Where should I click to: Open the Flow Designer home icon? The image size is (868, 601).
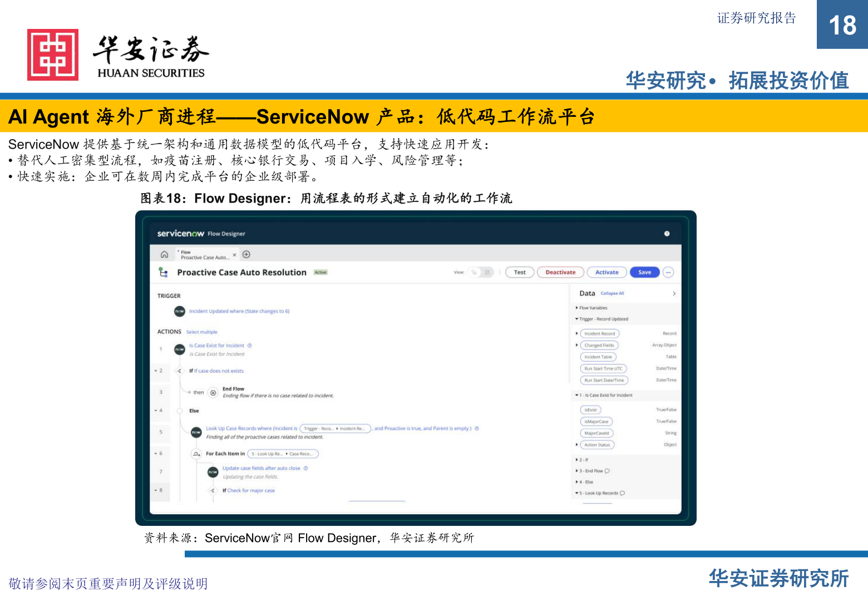pos(164,254)
